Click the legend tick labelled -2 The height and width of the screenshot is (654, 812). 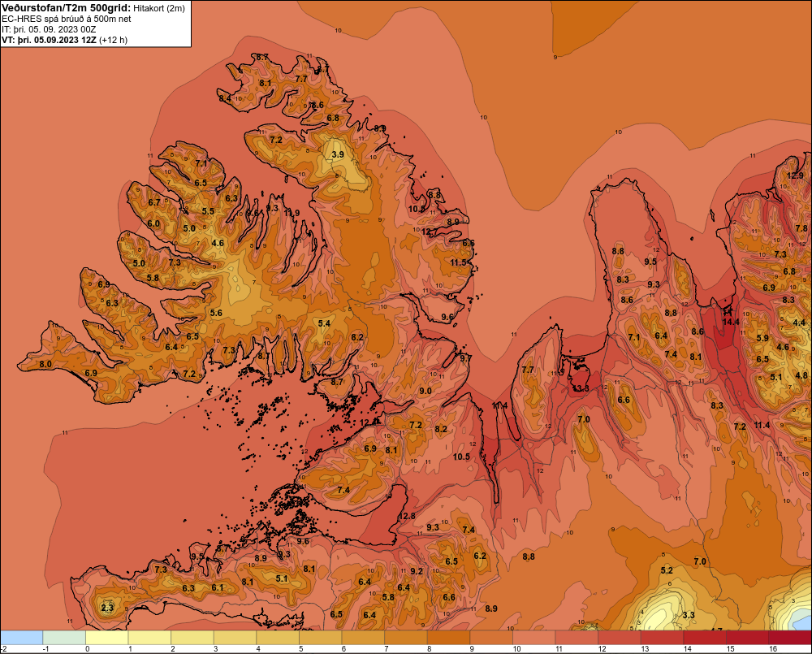click(4, 649)
